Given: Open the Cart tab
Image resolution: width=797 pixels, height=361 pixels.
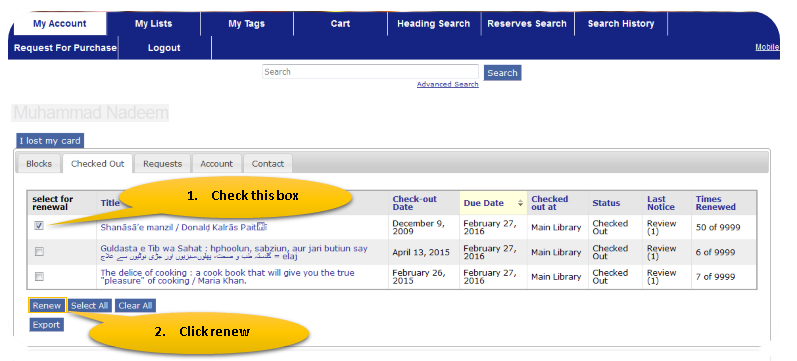Looking at the screenshot, I should tap(340, 23).
